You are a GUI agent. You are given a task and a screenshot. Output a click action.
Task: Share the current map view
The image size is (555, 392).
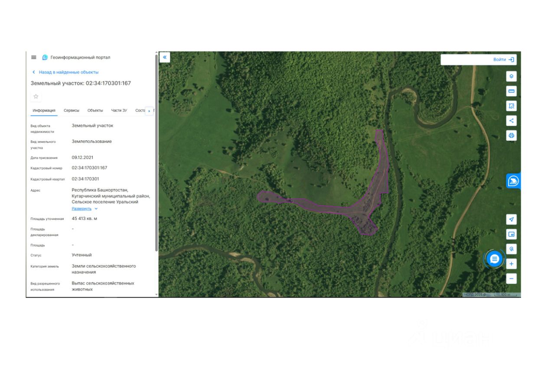(511, 120)
